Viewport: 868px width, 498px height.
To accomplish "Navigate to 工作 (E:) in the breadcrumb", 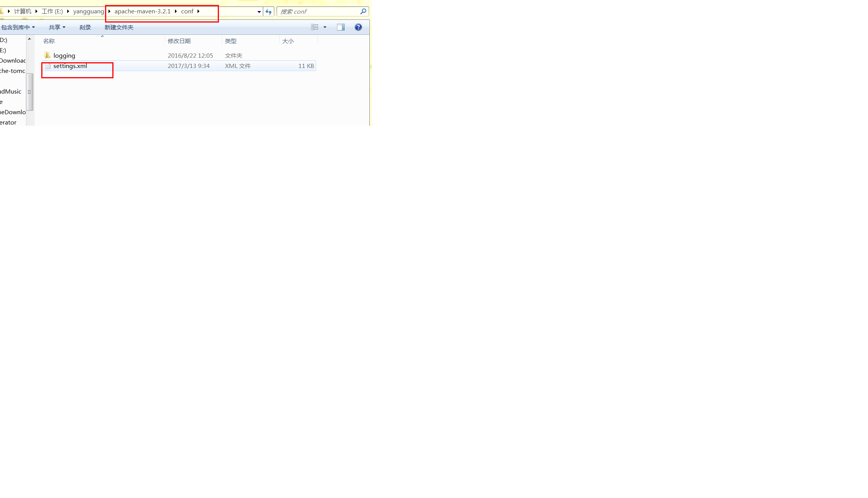I will (52, 11).
